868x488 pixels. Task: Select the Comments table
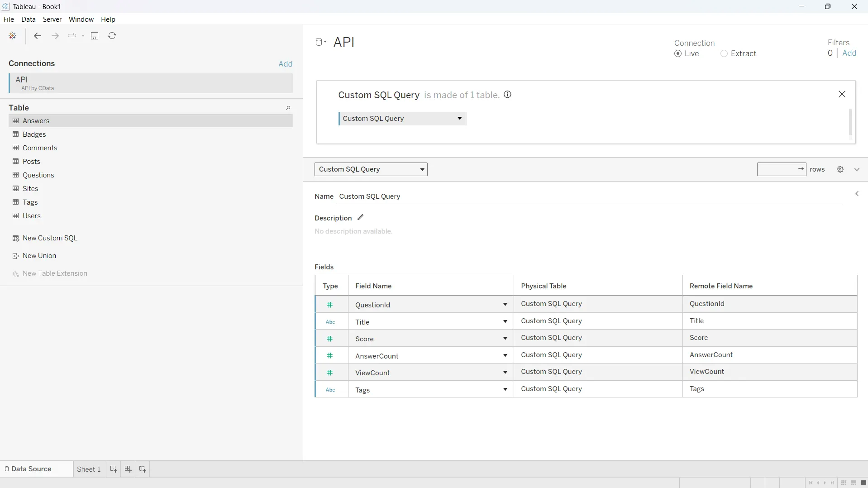151,148
